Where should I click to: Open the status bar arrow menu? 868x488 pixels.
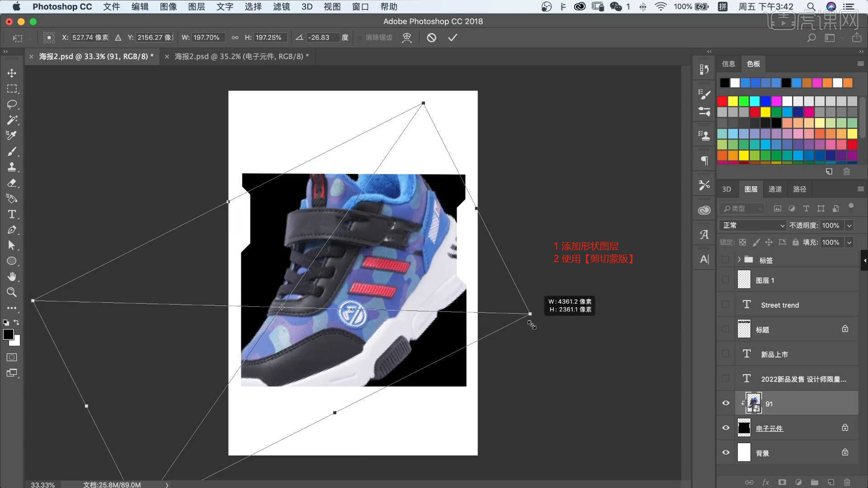pyautogui.click(x=167, y=485)
